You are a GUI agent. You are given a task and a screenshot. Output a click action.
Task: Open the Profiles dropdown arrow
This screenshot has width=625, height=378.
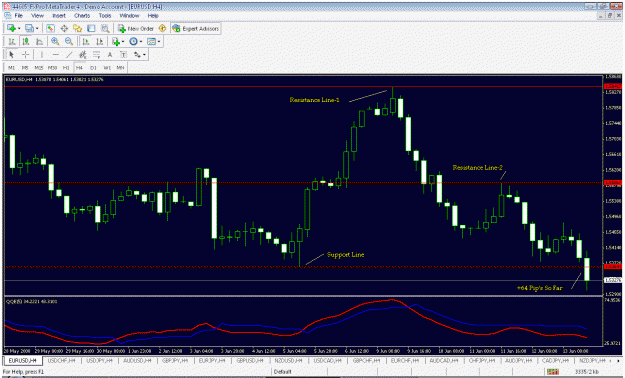tap(37, 28)
